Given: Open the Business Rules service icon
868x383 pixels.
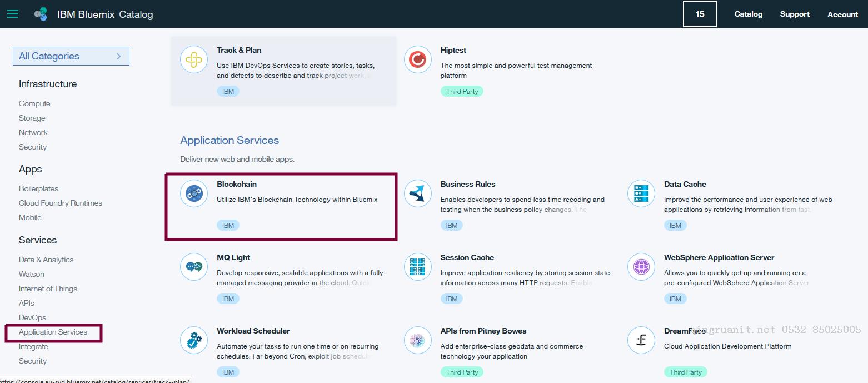Looking at the screenshot, I should pyautogui.click(x=417, y=193).
